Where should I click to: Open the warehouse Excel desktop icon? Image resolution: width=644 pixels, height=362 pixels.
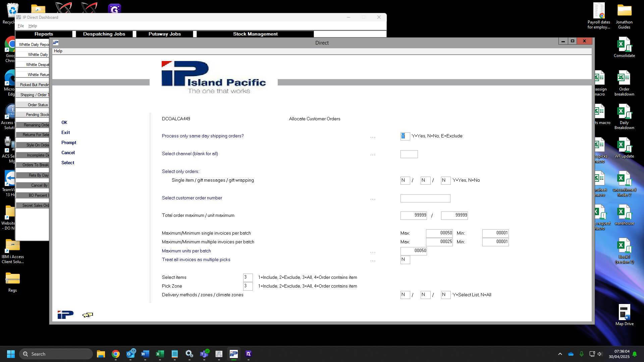[x=624, y=215]
